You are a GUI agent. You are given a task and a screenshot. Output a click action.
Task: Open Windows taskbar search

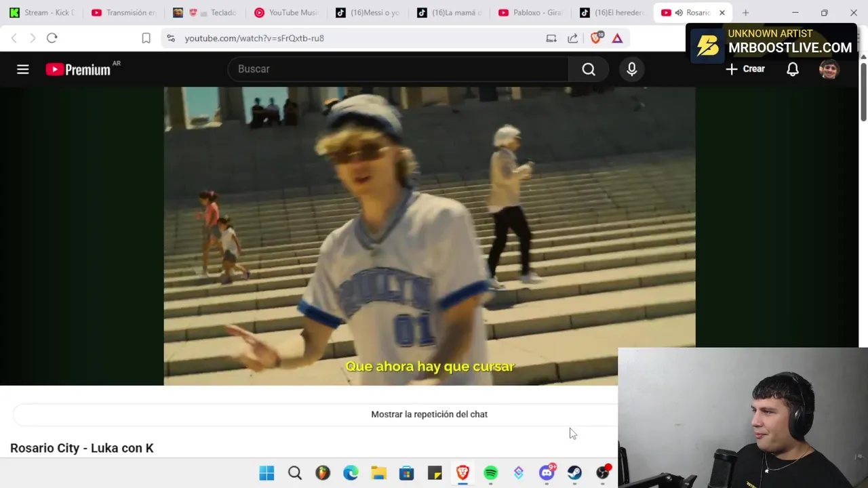[294, 473]
